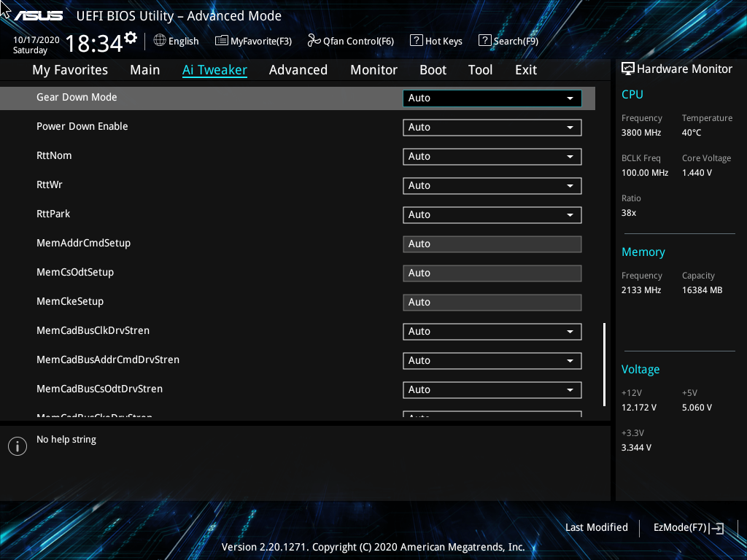Open the Monitor tab
The height and width of the screenshot is (560, 747).
tap(374, 70)
